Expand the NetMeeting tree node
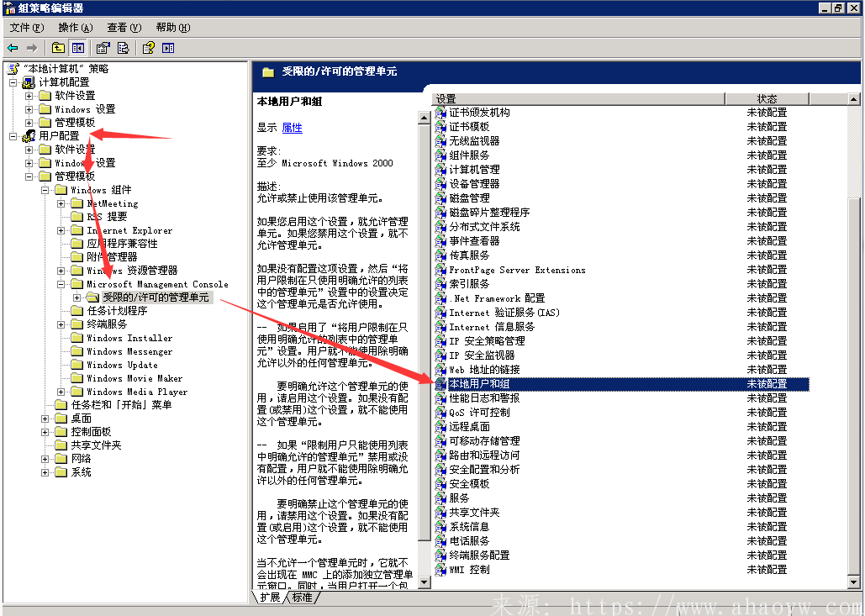 [x=61, y=203]
